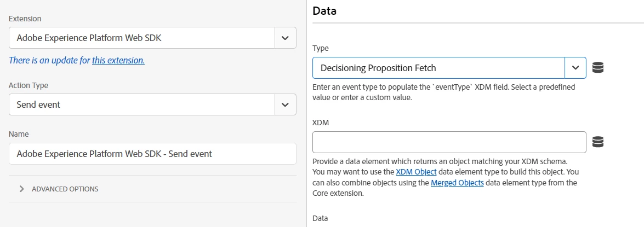Image resolution: width=644 pixels, height=227 pixels.
Task: Click the Action Type field label
Action: point(29,85)
